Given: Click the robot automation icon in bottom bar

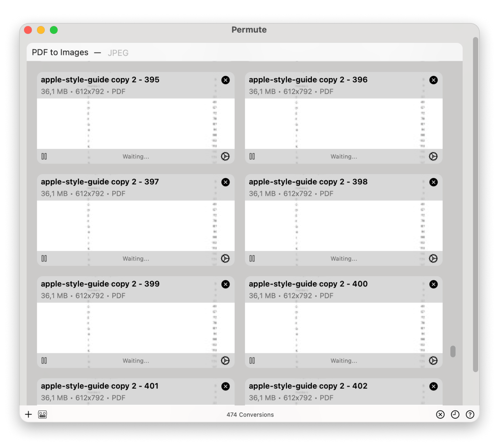Looking at the screenshot, I should (43, 414).
